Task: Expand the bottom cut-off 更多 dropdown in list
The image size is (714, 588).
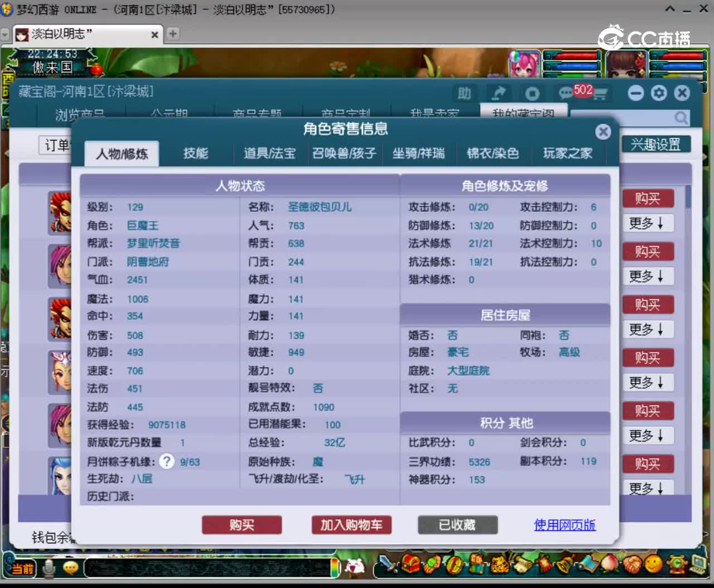Action: tap(648, 488)
